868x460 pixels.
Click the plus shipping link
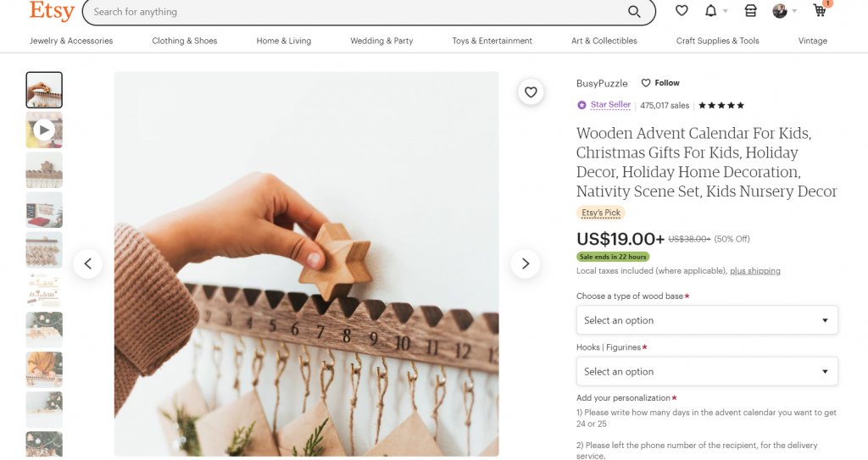[x=754, y=271]
